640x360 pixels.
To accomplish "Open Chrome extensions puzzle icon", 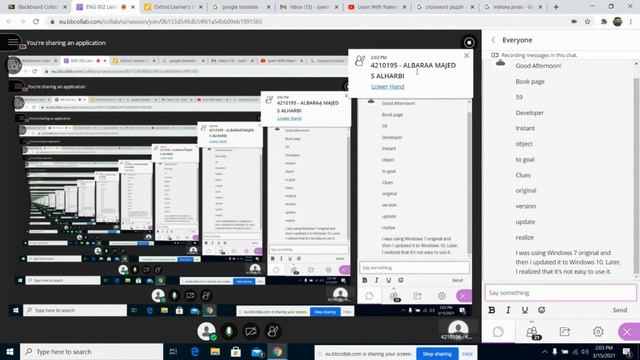I will [x=604, y=22].
